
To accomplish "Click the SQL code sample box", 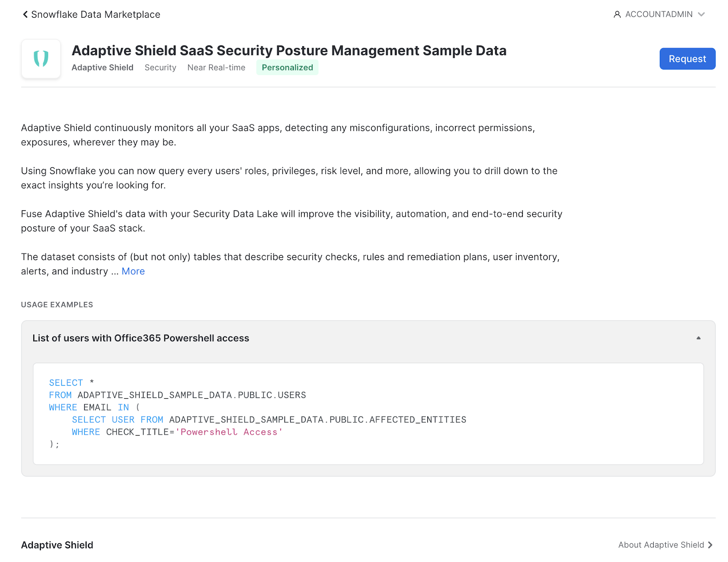I will (x=368, y=414).
